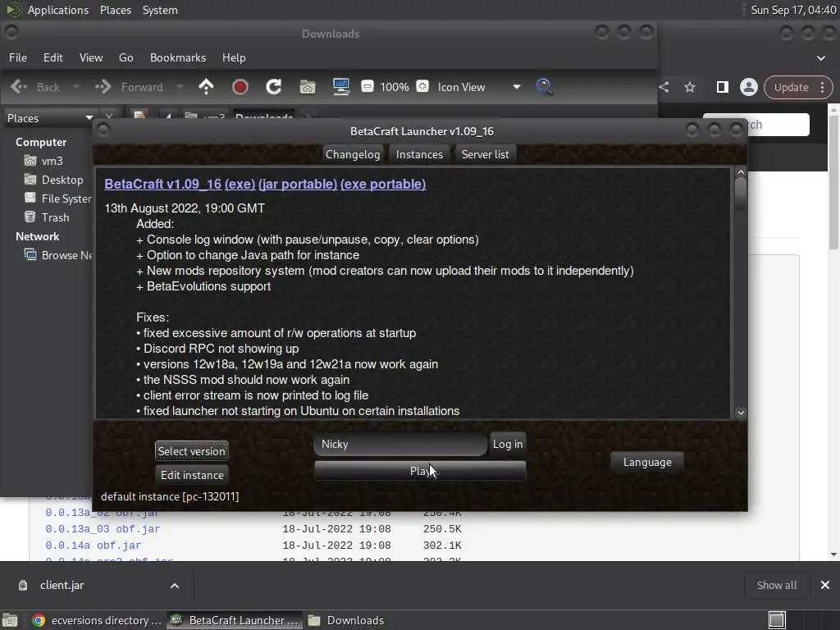Select vm3 in Places sidebar
Viewport: 840px width, 630px height.
pyautogui.click(x=52, y=161)
